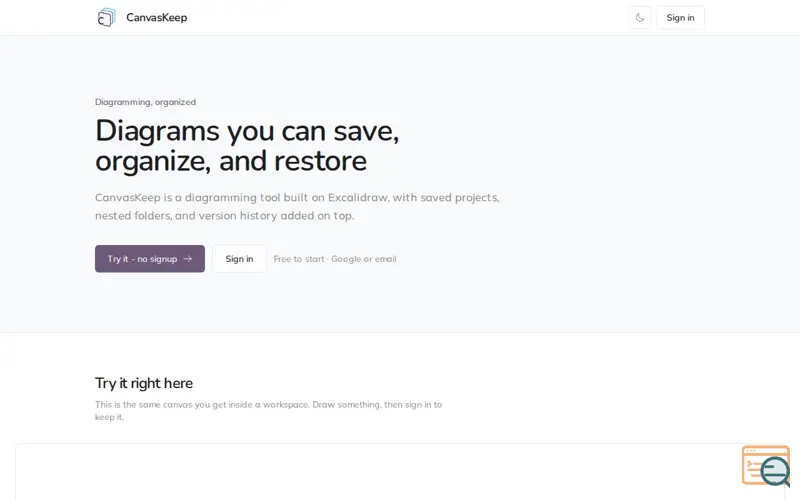This screenshot has height=500, width=800.
Task: Click the Try it - no signup button
Action: click(149, 259)
